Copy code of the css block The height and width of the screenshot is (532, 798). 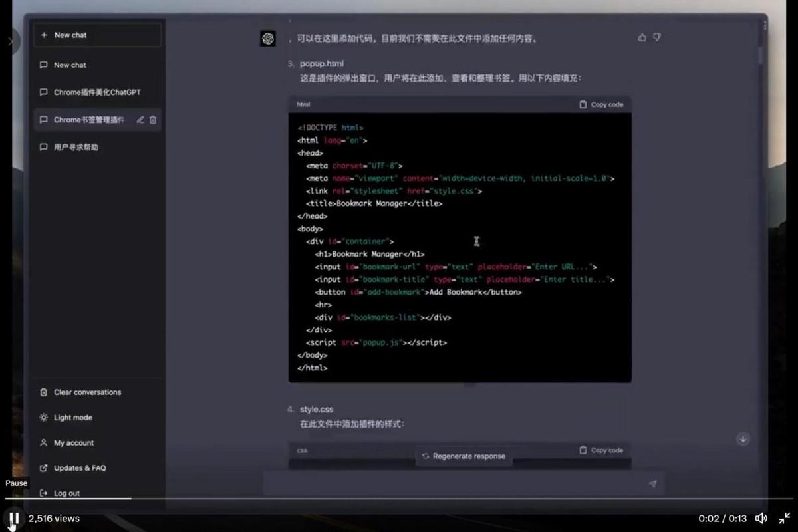601,450
